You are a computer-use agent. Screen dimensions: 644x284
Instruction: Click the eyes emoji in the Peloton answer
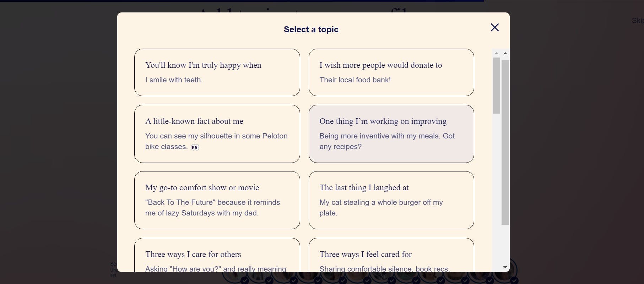click(x=195, y=147)
